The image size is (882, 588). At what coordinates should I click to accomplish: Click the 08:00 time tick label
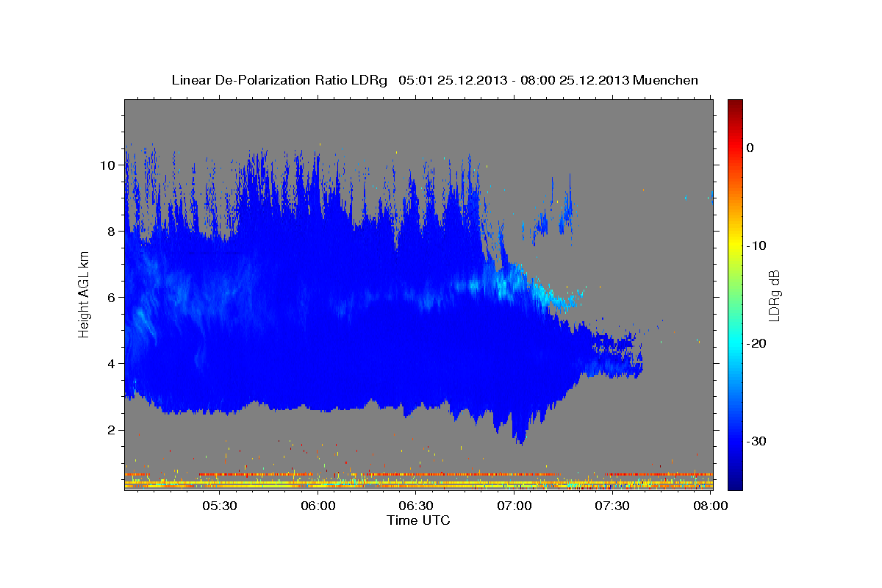(x=711, y=506)
